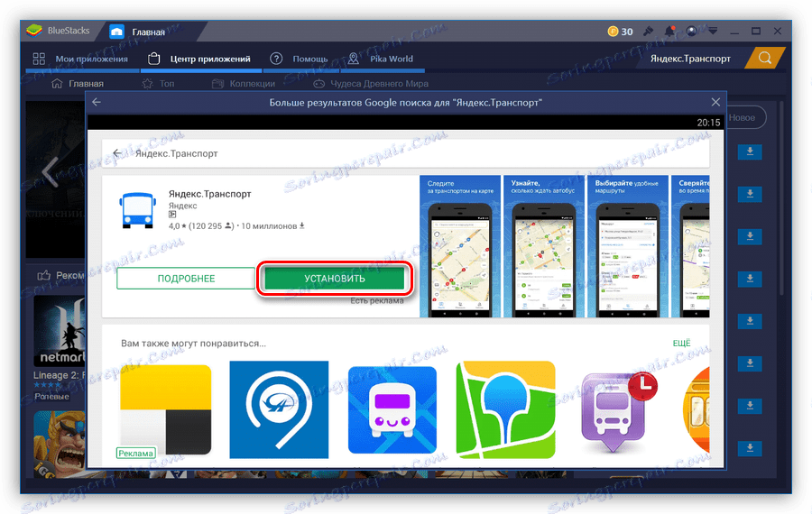Switch to Мои приложения tab
The height and width of the screenshot is (514, 812).
81,59
